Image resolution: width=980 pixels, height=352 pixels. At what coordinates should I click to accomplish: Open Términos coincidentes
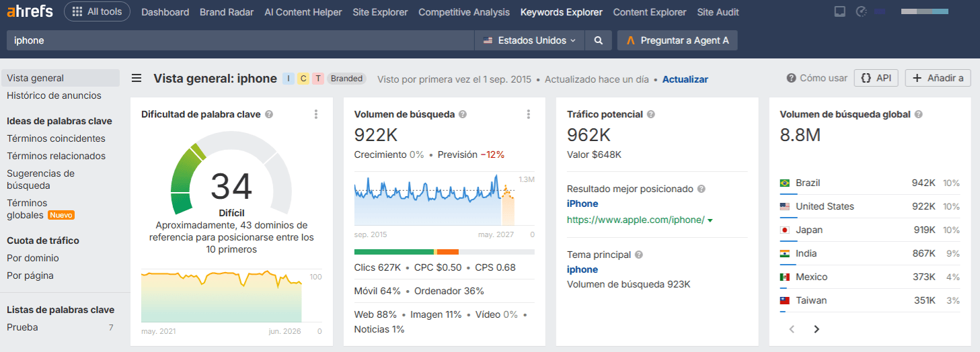[56, 138]
